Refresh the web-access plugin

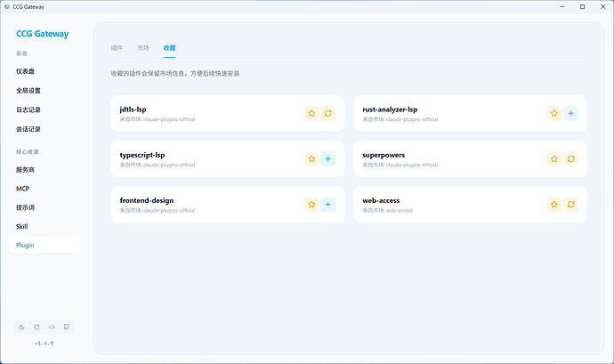coord(571,204)
